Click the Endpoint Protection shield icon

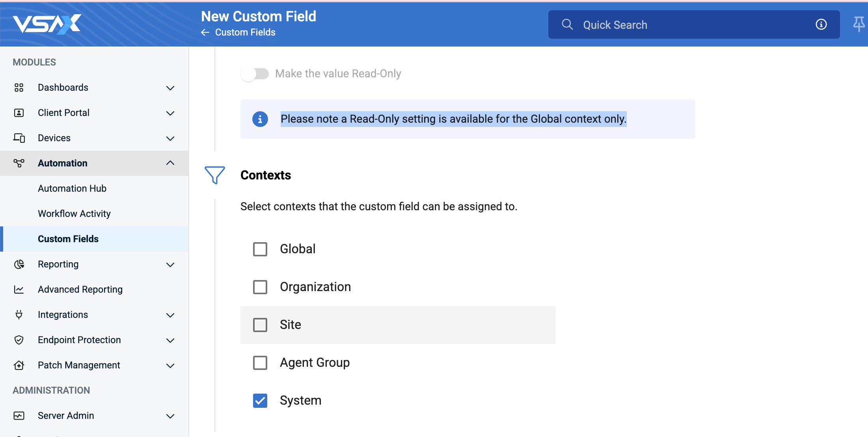click(x=19, y=340)
